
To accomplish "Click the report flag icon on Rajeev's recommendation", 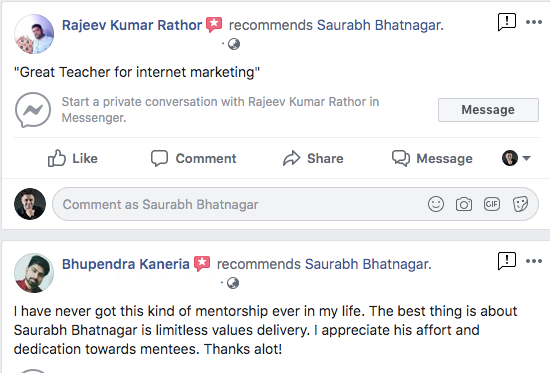I will click(507, 22).
